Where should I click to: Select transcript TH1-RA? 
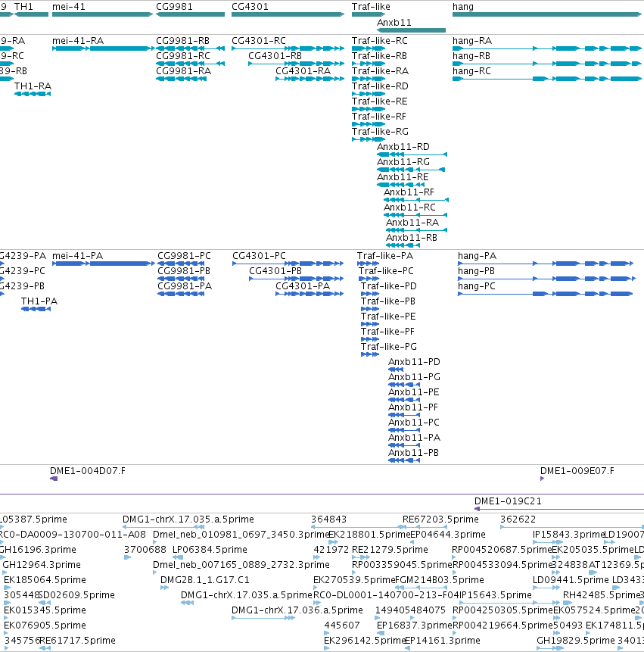click(33, 94)
